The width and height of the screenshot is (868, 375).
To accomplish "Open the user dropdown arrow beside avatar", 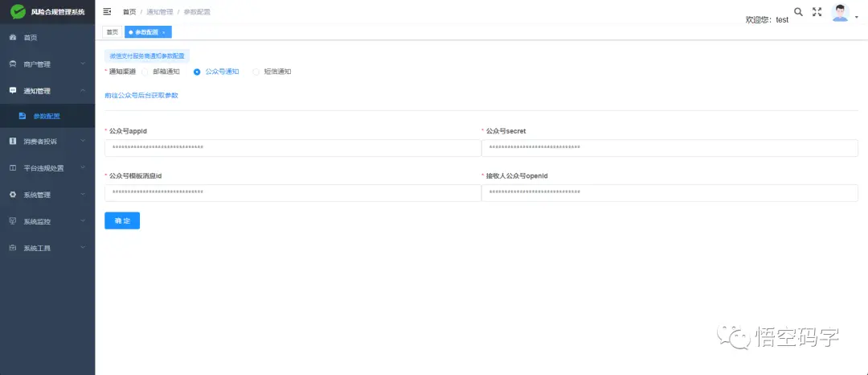I will click(857, 17).
